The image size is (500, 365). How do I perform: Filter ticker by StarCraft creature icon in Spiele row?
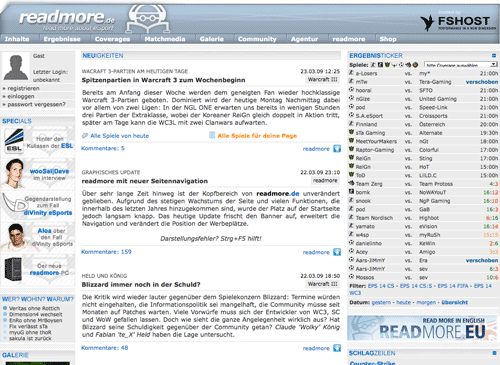[x=408, y=65]
